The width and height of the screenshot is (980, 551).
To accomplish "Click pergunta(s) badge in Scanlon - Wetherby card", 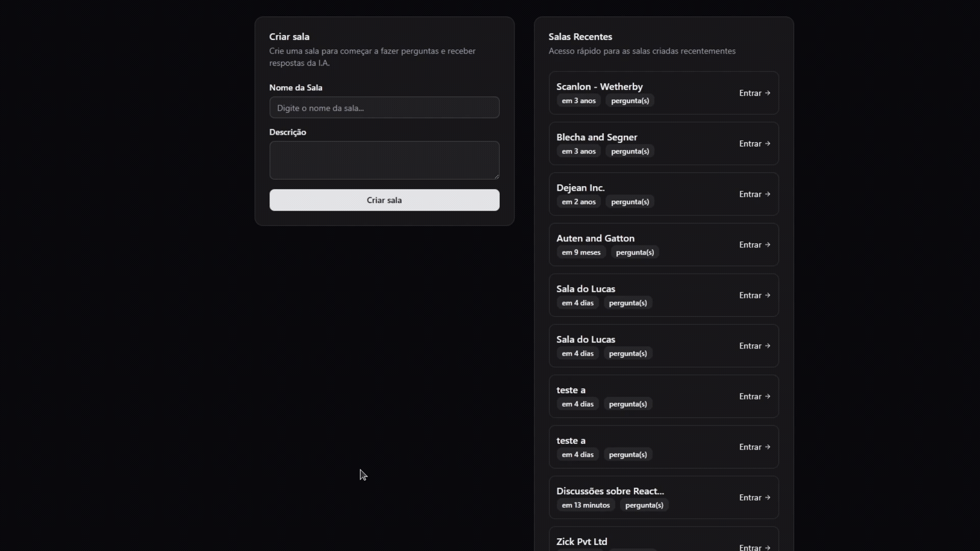I will [630, 101].
